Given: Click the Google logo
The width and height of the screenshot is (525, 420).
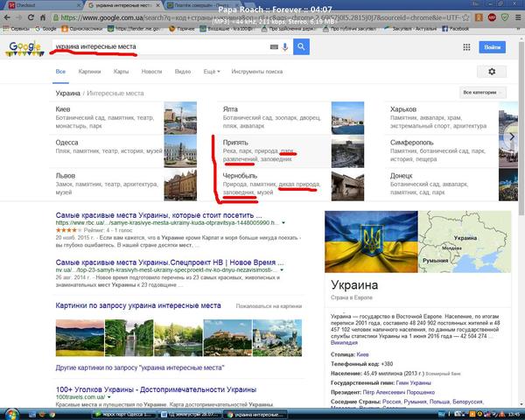Looking at the screenshot, I should pyautogui.click(x=24, y=48).
